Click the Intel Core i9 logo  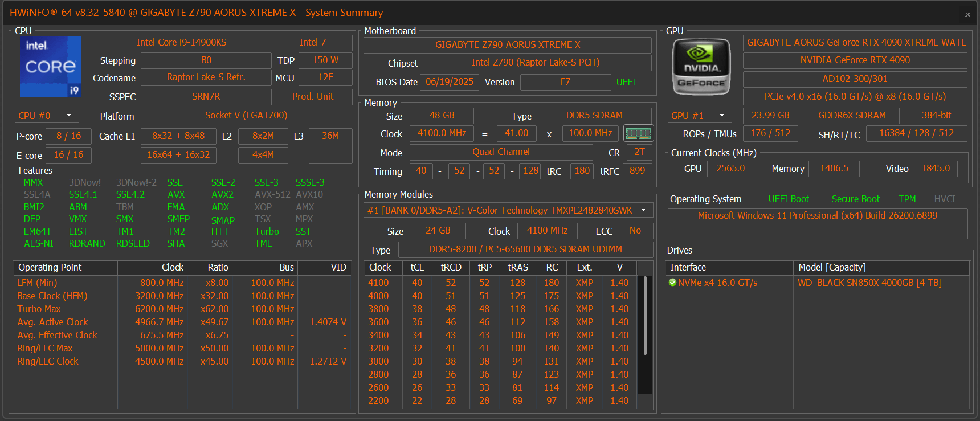coord(51,67)
